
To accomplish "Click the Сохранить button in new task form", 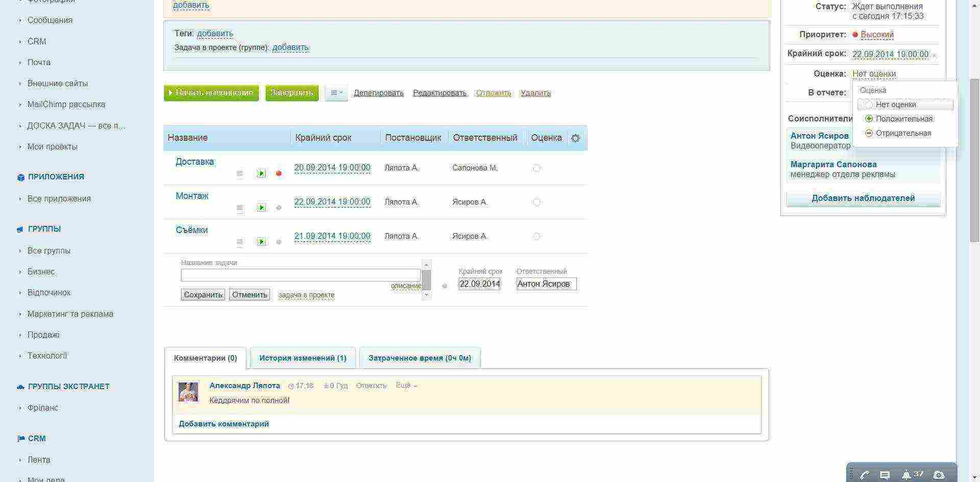I will [203, 295].
